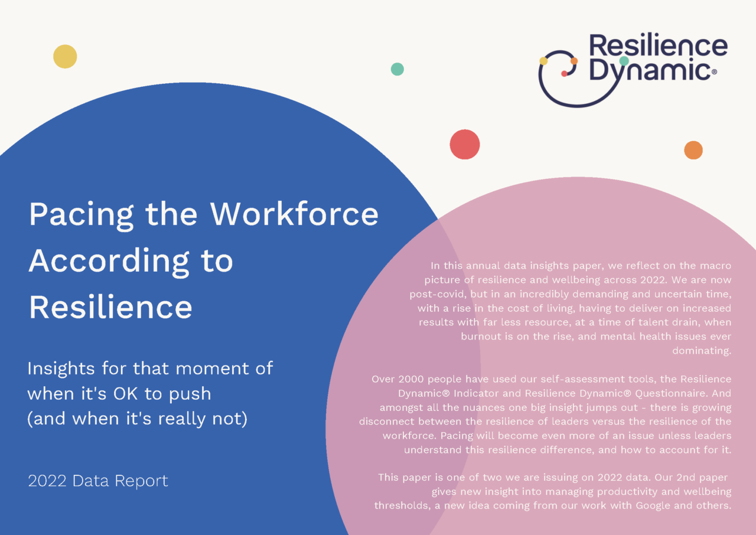
Task: Select the title 'Pacing the Workforce According to Resilience'
Action: click(204, 260)
